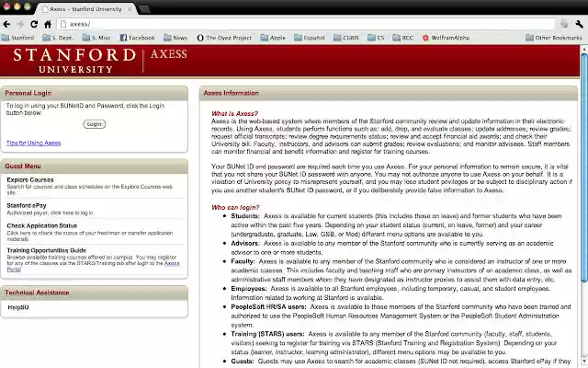Image resolution: width=588 pixels, height=368 pixels.
Task: Click the "Guests:" bullet label
Action: coord(243,361)
